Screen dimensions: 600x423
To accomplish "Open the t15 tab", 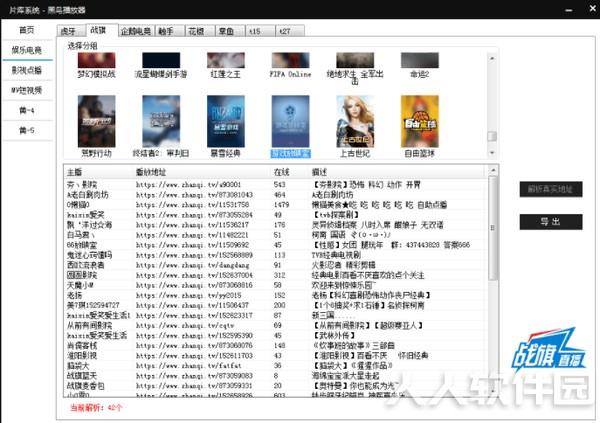I will [x=260, y=31].
